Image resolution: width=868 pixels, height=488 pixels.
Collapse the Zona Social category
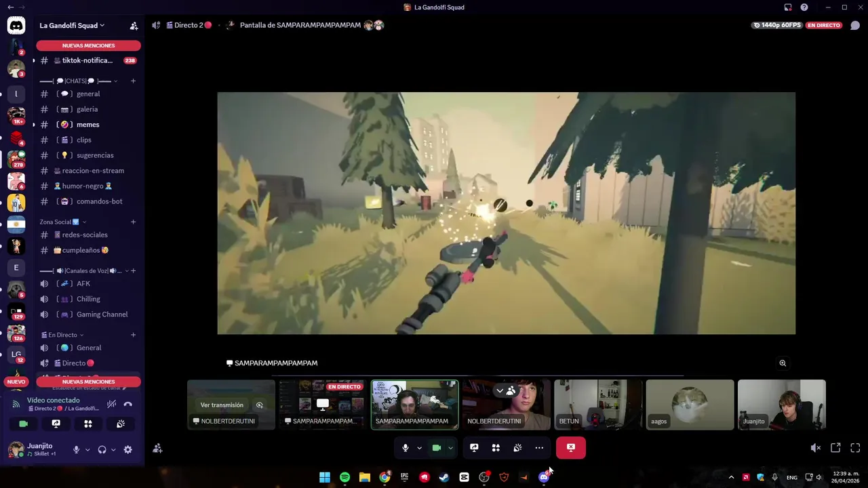tap(63, 222)
